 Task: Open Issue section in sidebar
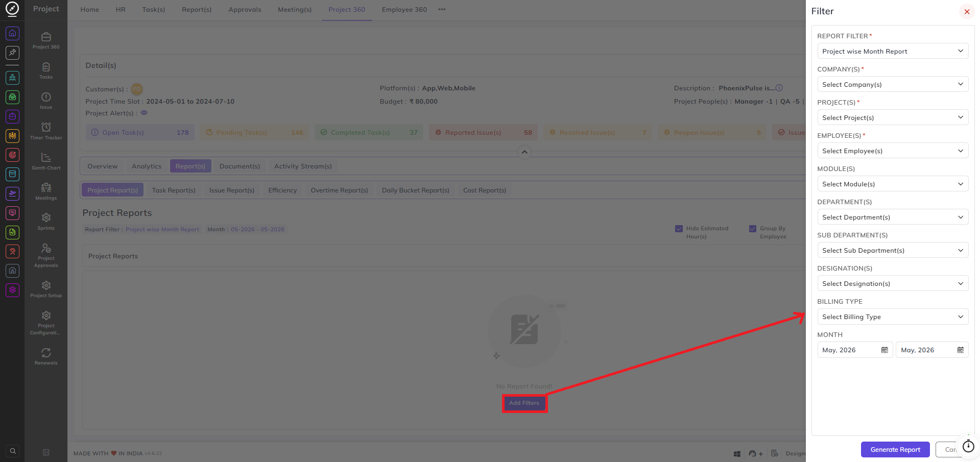pos(46,101)
